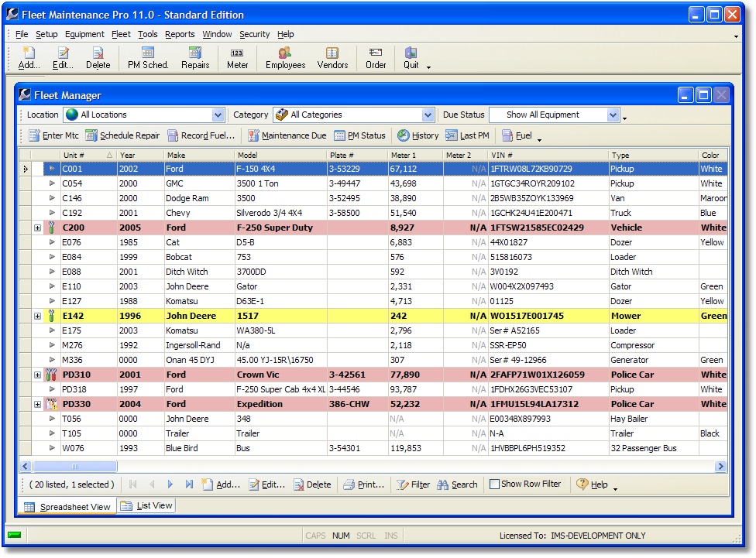Viewport: 756px width, 558px height.
Task: Open the PM Sched. tool
Action: point(147,58)
